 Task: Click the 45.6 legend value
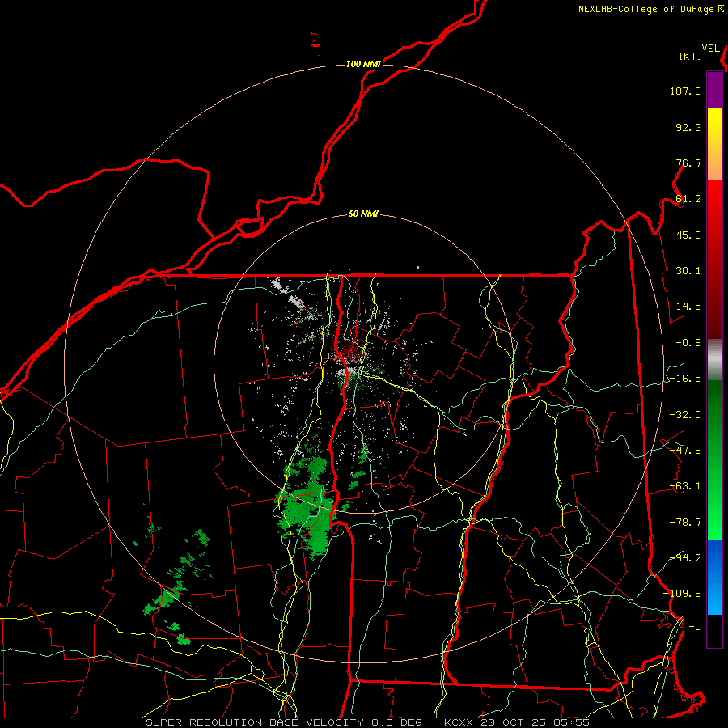click(x=688, y=235)
